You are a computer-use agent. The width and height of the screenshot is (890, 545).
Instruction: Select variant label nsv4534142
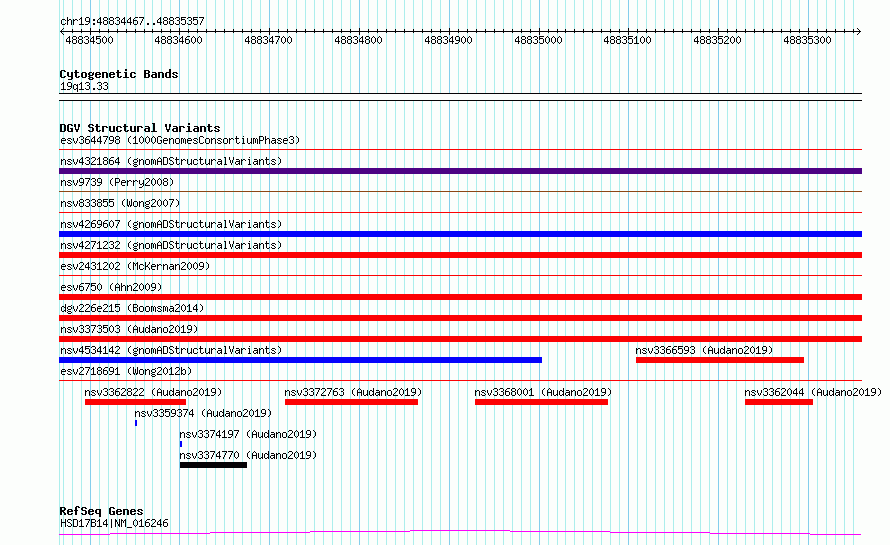[x=171, y=350]
